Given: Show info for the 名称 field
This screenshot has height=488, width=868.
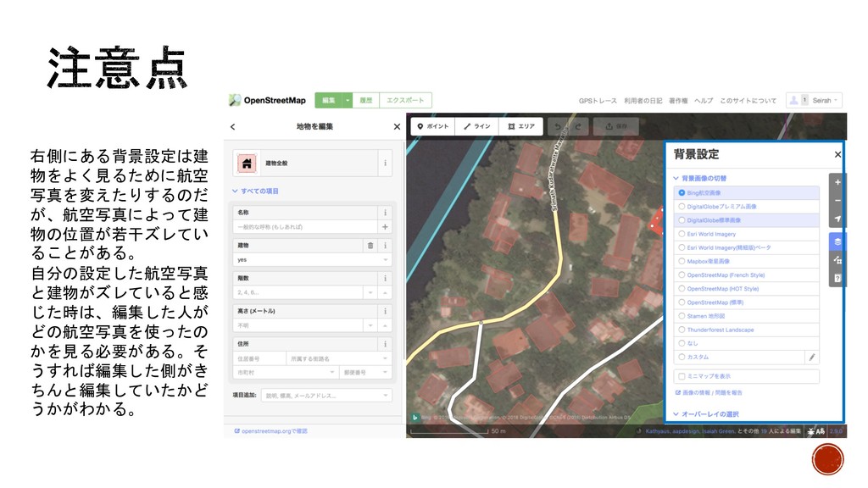Looking at the screenshot, I should click(x=386, y=213).
